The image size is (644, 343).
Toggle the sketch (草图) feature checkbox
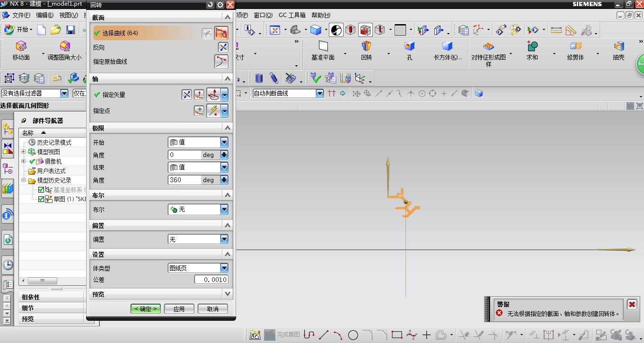pos(41,199)
